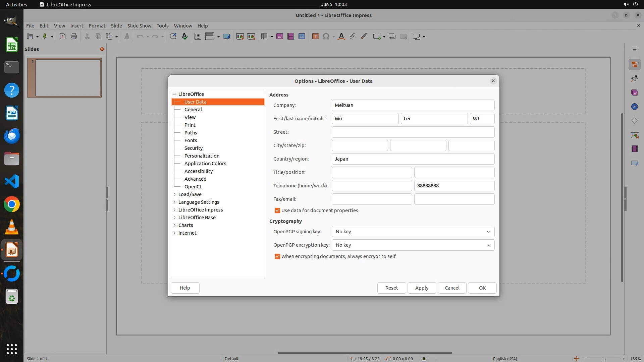Open the OpenPGP encryption key dropdown
Viewport: 644px width, 362px height.
click(413, 245)
